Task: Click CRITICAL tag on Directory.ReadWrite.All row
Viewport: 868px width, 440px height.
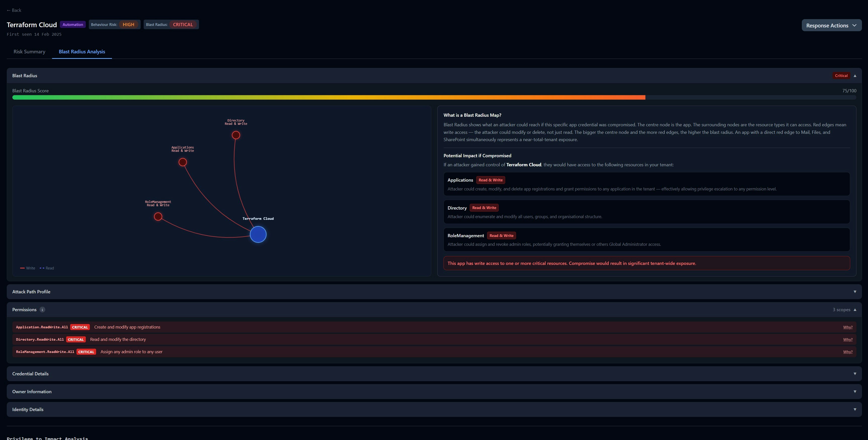Action: click(x=76, y=340)
